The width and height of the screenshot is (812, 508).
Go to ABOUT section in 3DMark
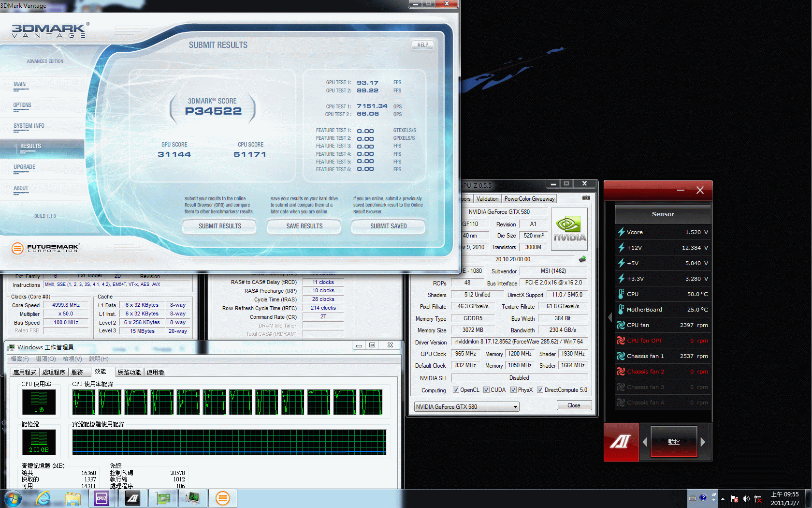point(21,188)
